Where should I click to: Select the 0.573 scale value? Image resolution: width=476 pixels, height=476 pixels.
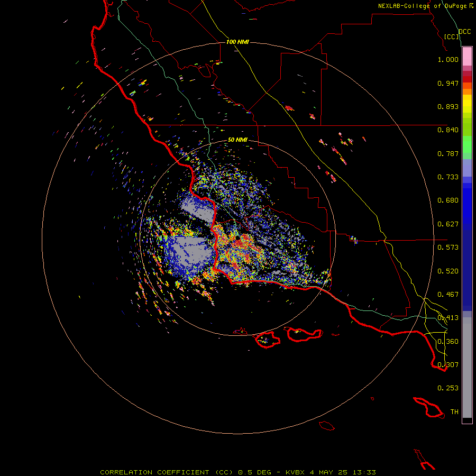click(x=448, y=248)
